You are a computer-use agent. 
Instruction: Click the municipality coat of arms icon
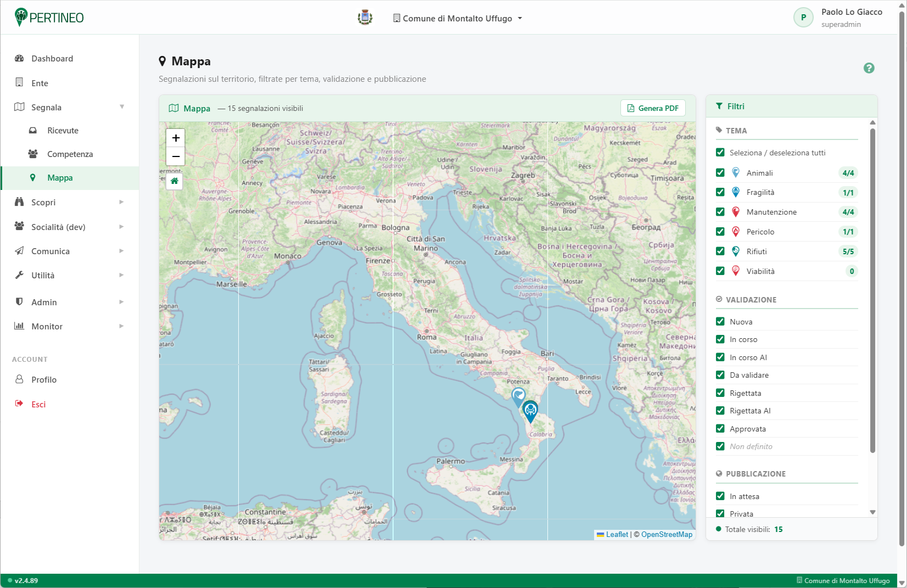click(x=365, y=18)
